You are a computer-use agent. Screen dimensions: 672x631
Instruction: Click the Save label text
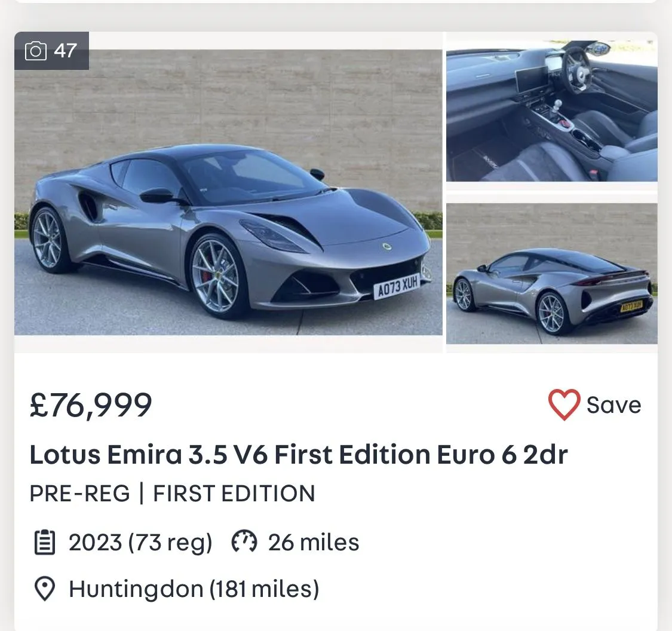[613, 405]
